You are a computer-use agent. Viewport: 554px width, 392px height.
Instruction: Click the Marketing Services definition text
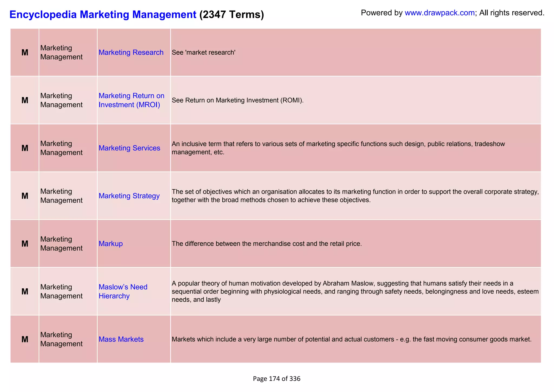(338, 148)
